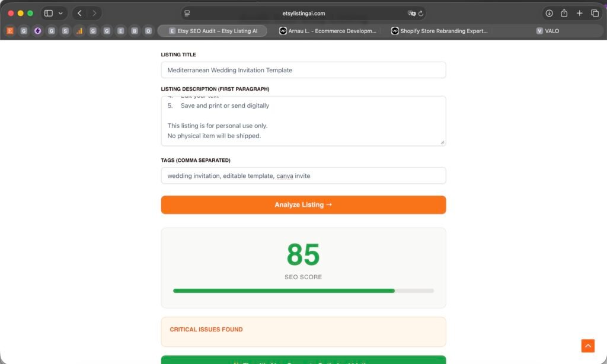607x364 pixels.
Task: Switch to Arnau L. Ecommerce Development tab
Action: (327, 31)
